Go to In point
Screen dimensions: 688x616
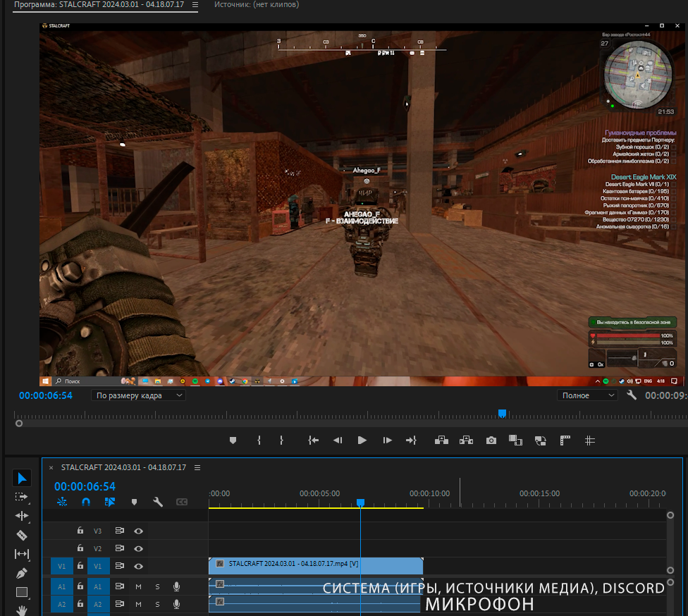pos(313,441)
